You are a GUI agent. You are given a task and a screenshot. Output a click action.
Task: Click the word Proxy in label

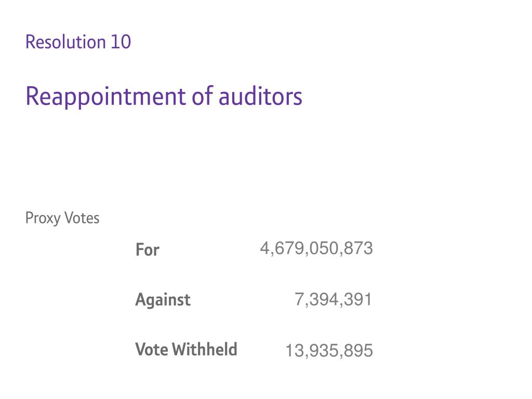click(x=43, y=219)
